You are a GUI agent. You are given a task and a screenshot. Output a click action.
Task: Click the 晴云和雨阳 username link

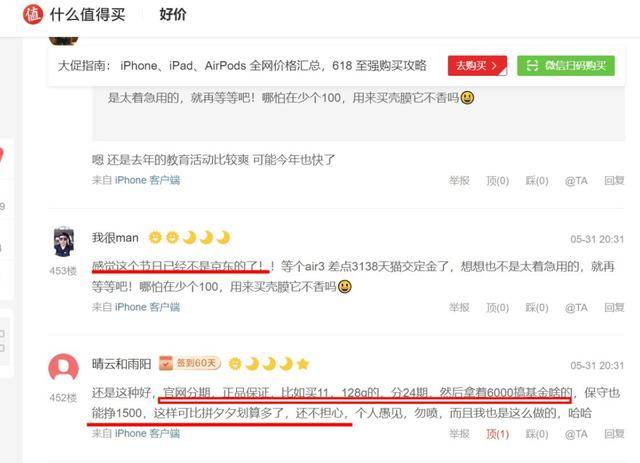click(122, 363)
